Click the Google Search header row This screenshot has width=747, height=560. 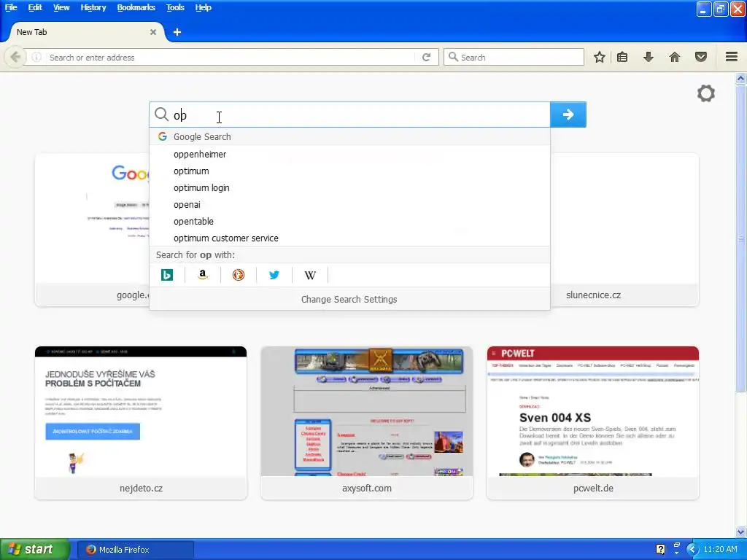tap(349, 136)
